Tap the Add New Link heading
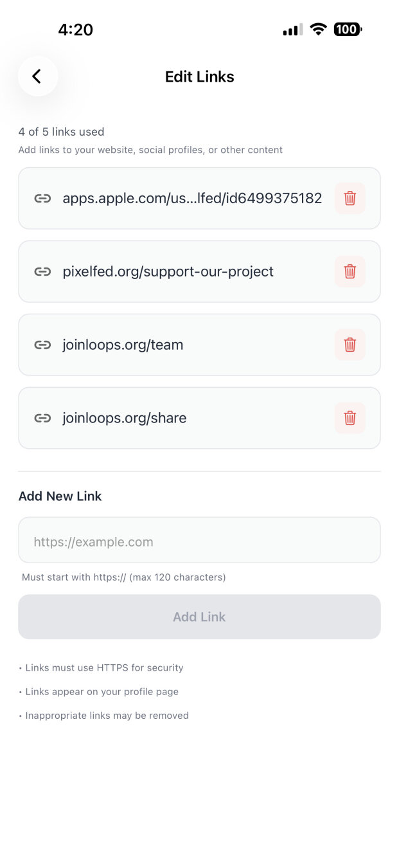Screen dimensions: 399x868 (x=60, y=496)
